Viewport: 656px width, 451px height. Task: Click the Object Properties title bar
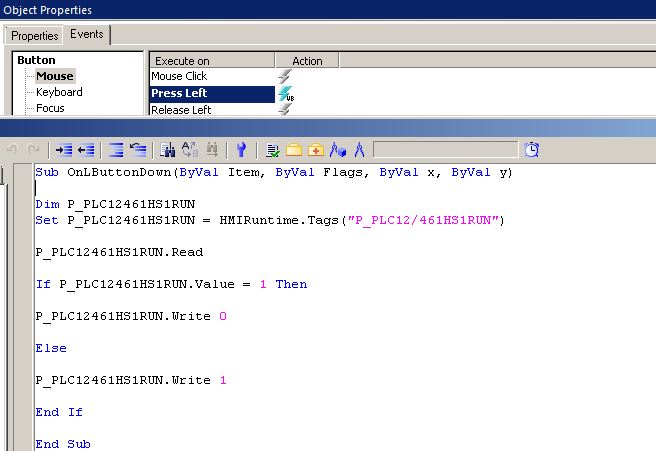pos(328,10)
